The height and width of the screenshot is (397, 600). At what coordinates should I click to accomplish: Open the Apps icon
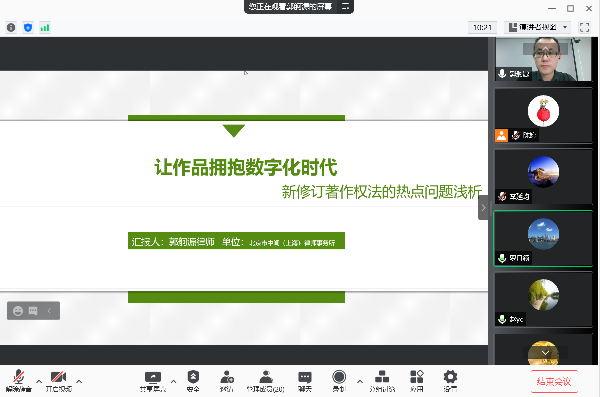417,381
